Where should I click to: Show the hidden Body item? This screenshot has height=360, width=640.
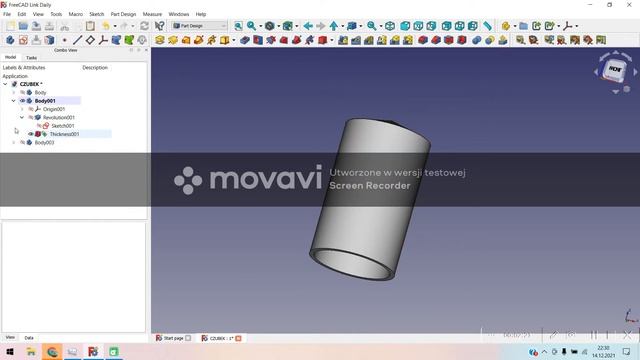pyautogui.click(x=22, y=93)
